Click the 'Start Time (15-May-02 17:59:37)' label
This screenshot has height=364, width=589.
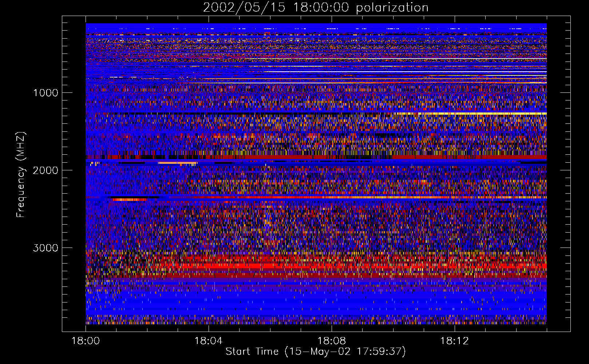(316, 352)
